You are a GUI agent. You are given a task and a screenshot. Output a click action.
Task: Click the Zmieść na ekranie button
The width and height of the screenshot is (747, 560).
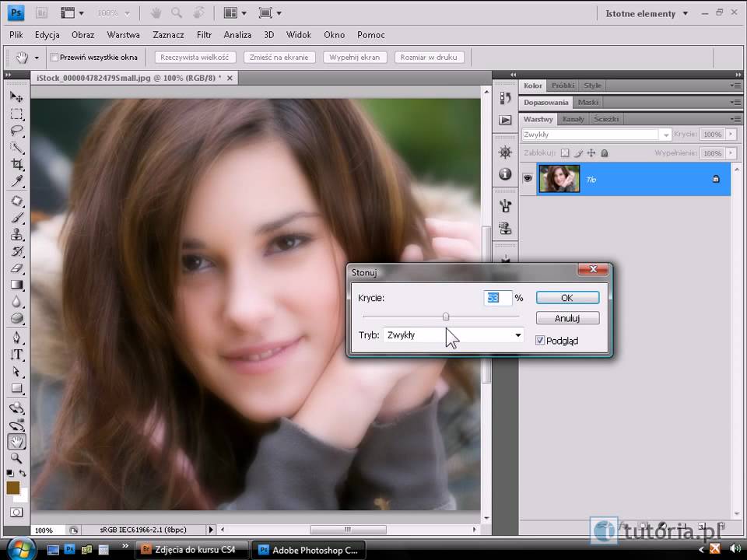tap(279, 57)
